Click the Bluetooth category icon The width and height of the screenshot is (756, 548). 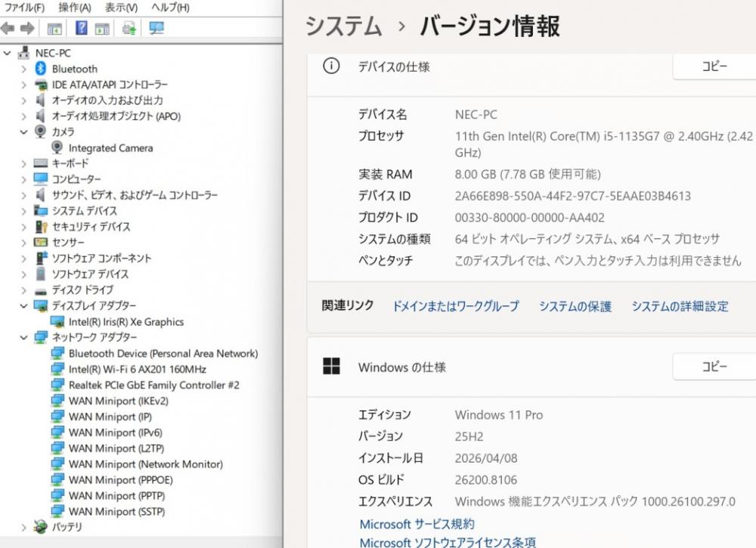tap(41, 69)
